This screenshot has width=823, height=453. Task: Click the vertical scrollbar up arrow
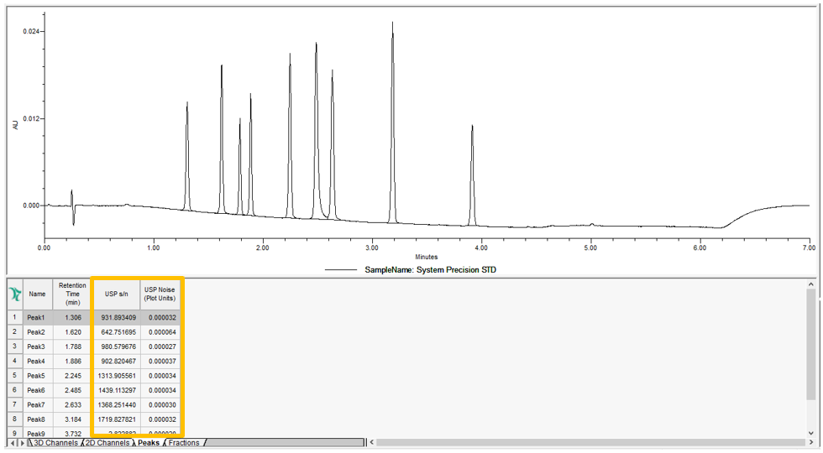tap(812, 284)
